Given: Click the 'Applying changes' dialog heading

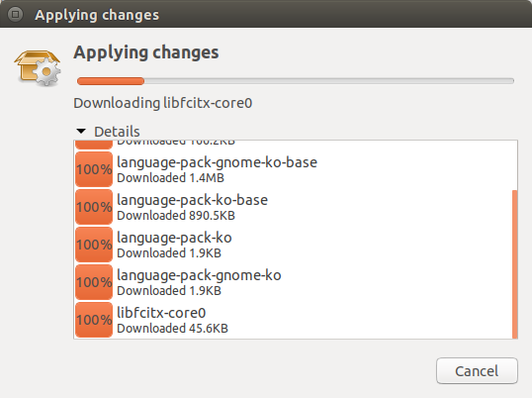Looking at the screenshot, I should 146,52.
